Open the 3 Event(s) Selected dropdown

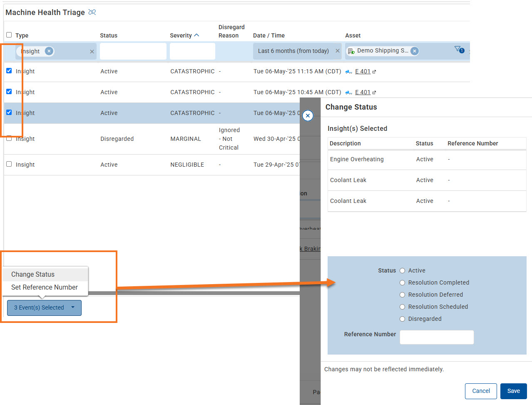44,307
